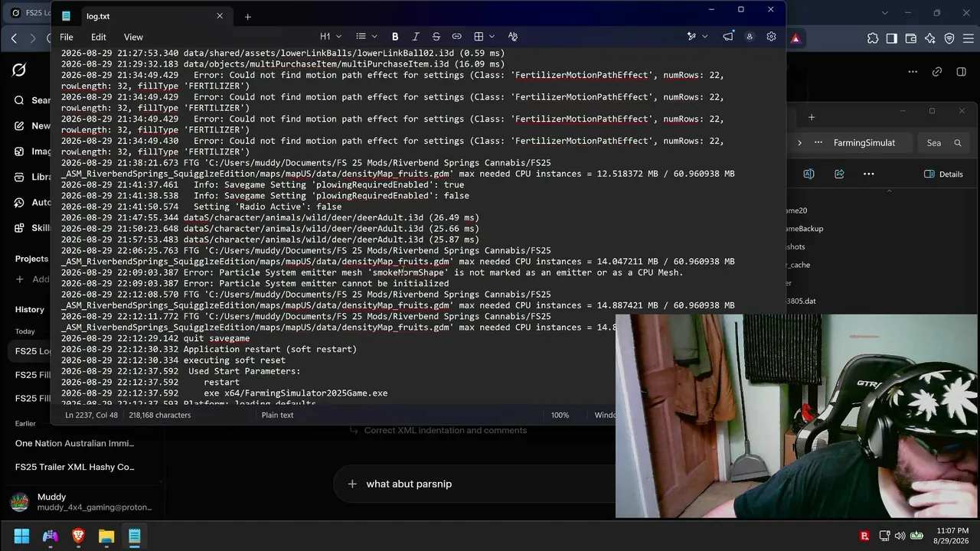Viewport: 980px width, 551px height.
Task: Close the log.txt tab
Action: pos(220,16)
